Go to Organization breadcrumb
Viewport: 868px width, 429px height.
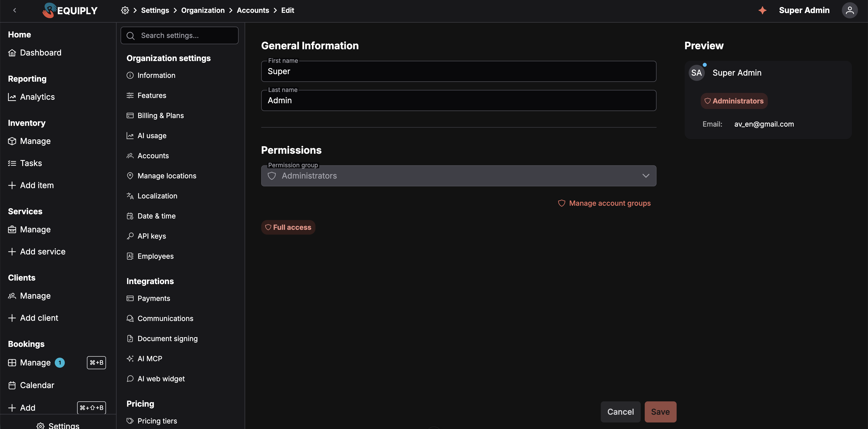point(203,11)
